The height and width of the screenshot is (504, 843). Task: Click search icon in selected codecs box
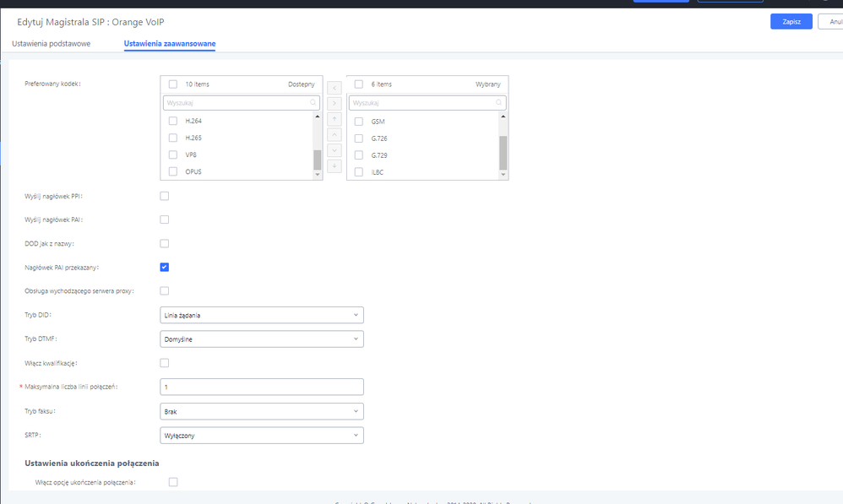point(499,103)
